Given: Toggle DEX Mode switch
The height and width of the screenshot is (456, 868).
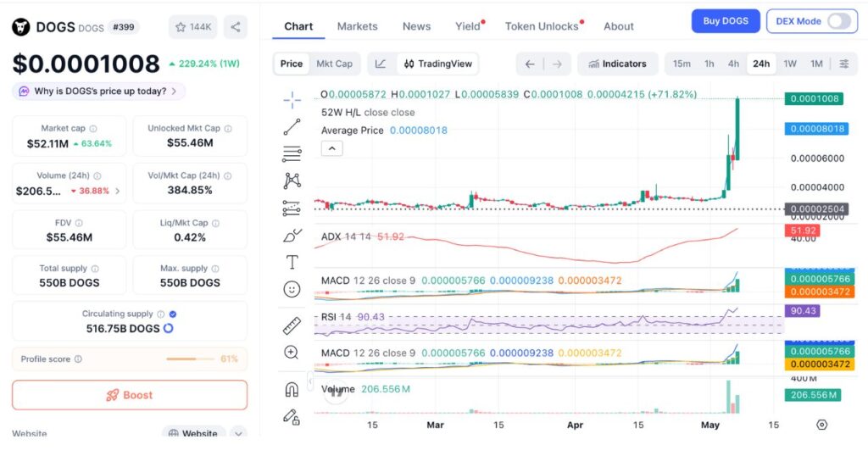Looking at the screenshot, I should (x=839, y=21).
